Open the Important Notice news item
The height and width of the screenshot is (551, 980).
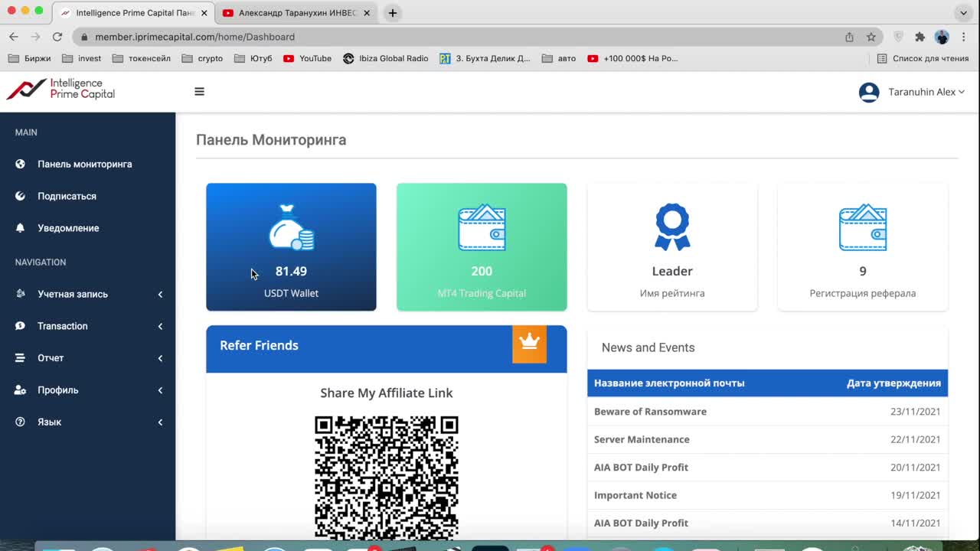click(x=767, y=495)
